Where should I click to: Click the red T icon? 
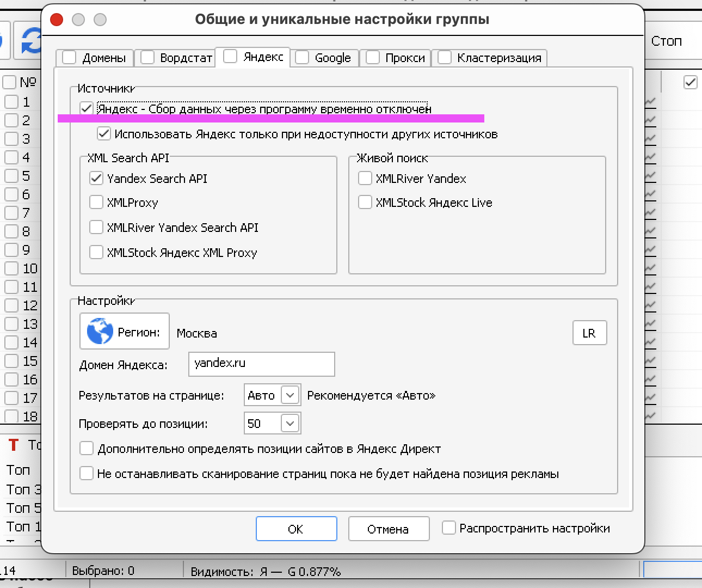tap(14, 445)
